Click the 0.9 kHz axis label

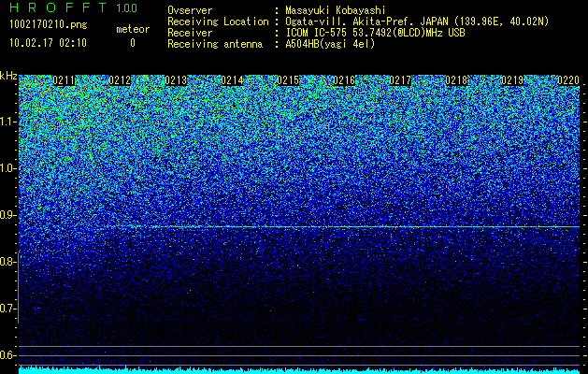click(7, 215)
